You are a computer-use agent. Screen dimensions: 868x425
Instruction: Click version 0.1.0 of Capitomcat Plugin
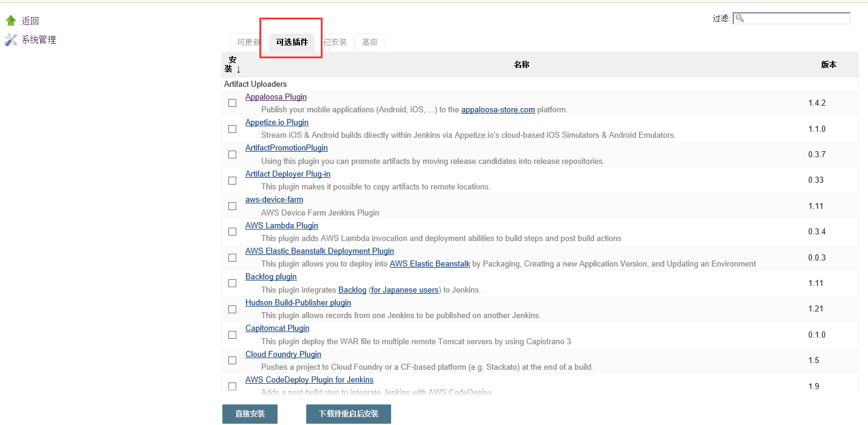tap(817, 335)
